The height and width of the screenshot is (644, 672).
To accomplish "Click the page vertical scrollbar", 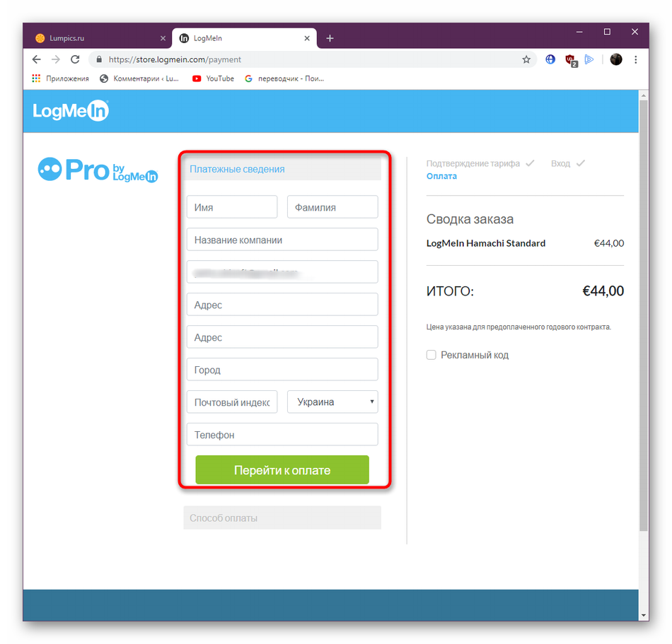I will pyautogui.click(x=643, y=315).
